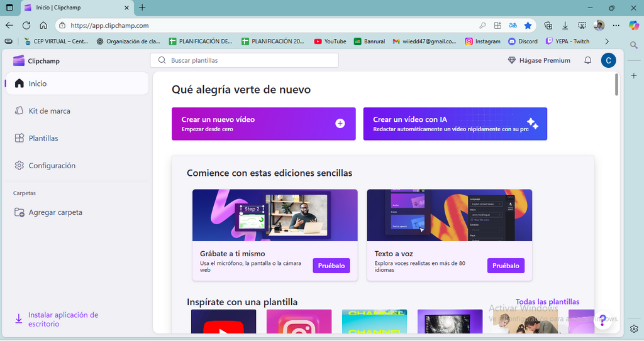644x341 pixels.
Task: Click Agregar carpeta folder icon
Action: pyautogui.click(x=19, y=212)
